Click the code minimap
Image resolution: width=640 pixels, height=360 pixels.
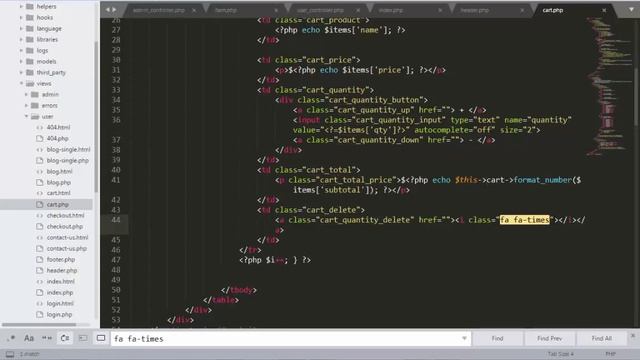coord(609,86)
